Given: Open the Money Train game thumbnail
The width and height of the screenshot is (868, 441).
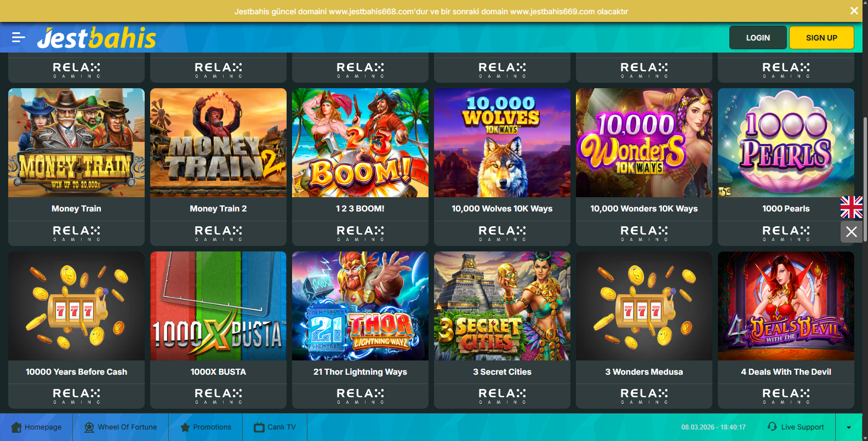Looking at the screenshot, I should point(76,143).
